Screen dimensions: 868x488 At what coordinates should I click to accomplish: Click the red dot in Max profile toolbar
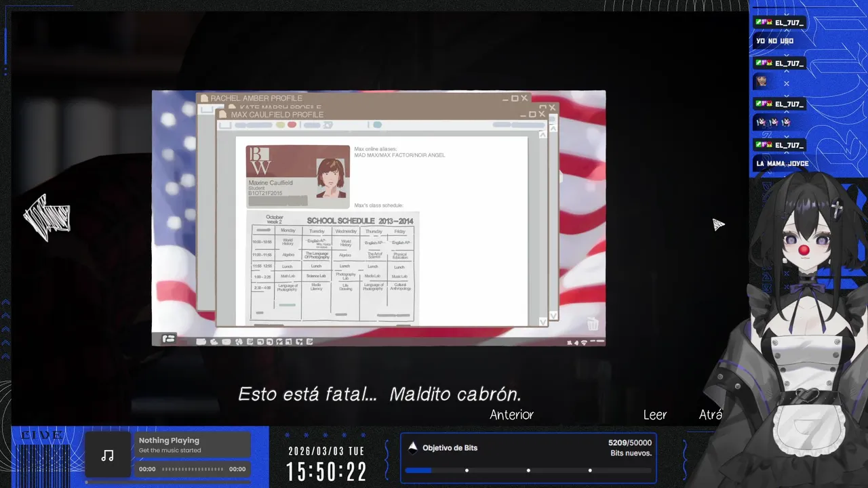(x=292, y=125)
